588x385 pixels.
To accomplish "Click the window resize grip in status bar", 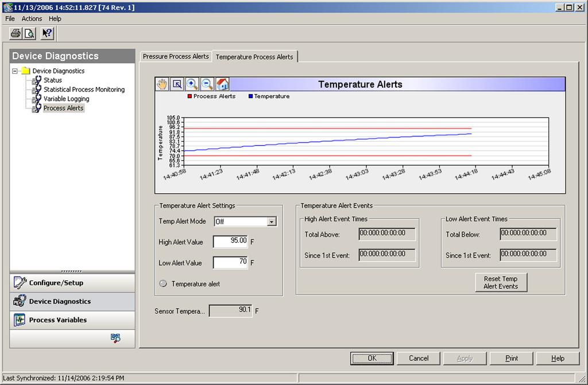I will (582, 378).
